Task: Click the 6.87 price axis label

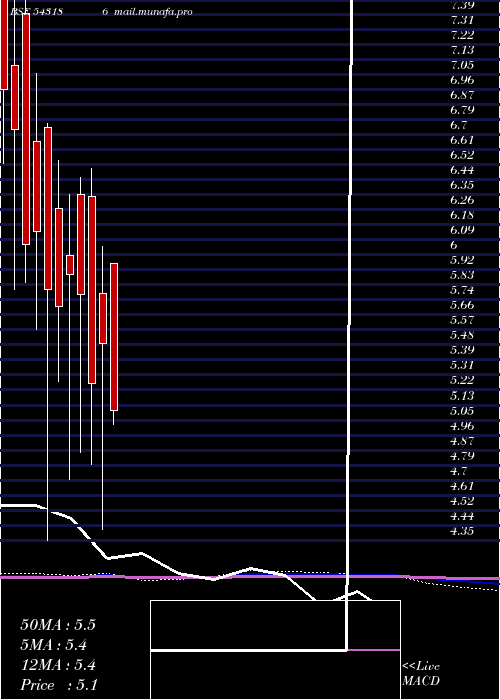Action: pos(462,95)
